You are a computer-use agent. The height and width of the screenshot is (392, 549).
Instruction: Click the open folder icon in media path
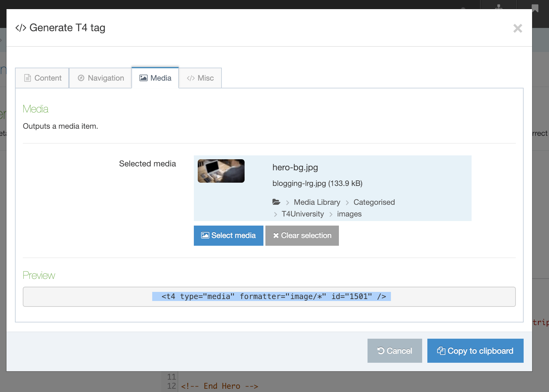(x=276, y=202)
